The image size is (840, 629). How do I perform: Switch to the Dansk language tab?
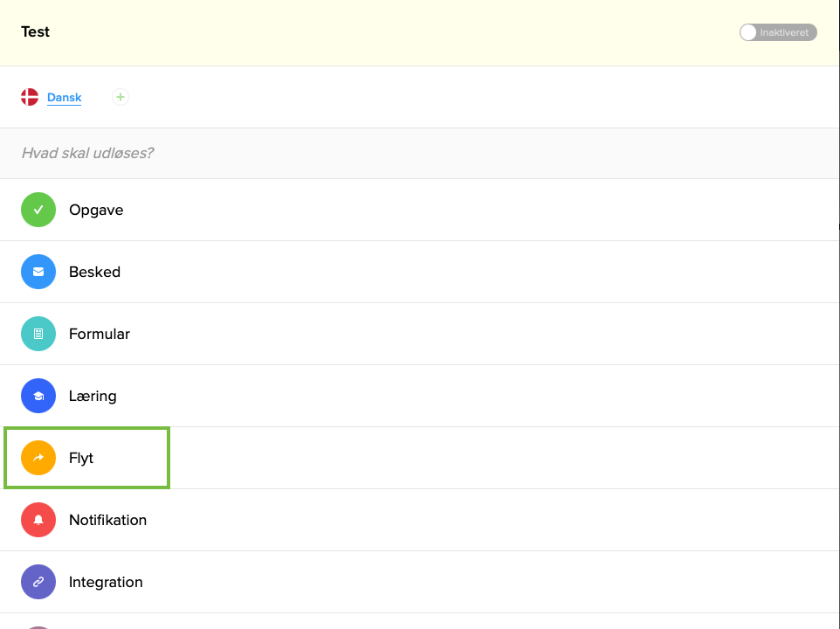64,98
